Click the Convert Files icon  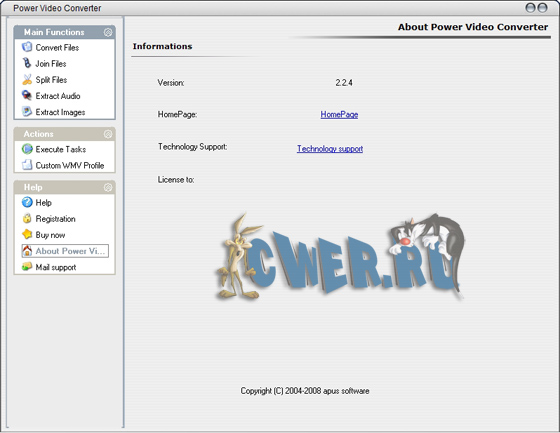click(x=27, y=47)
